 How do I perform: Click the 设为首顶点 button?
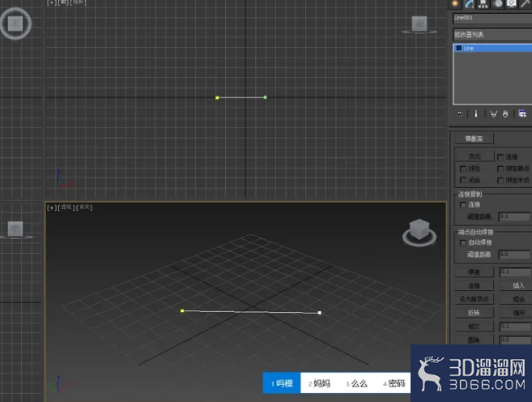click(474, 299)
